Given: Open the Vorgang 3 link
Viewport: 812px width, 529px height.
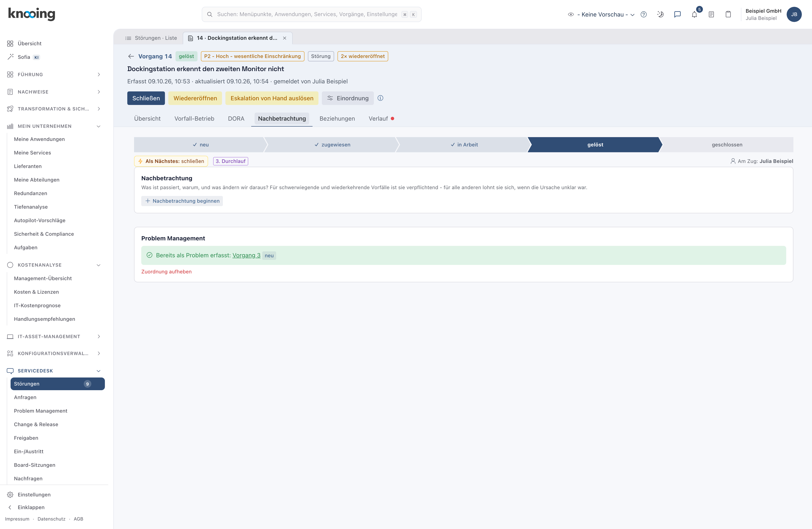Looking at the screenshot, I should click(x=246, y=255).
